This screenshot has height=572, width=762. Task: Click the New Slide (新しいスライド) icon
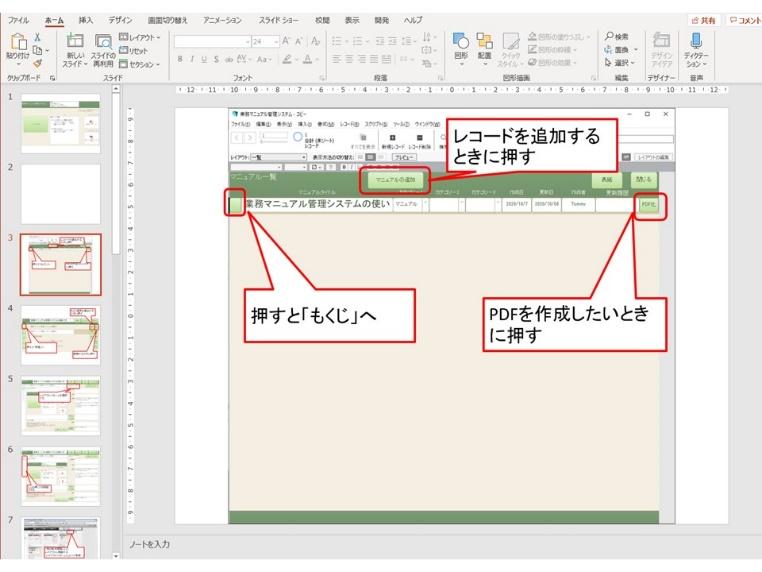(75, 41)
